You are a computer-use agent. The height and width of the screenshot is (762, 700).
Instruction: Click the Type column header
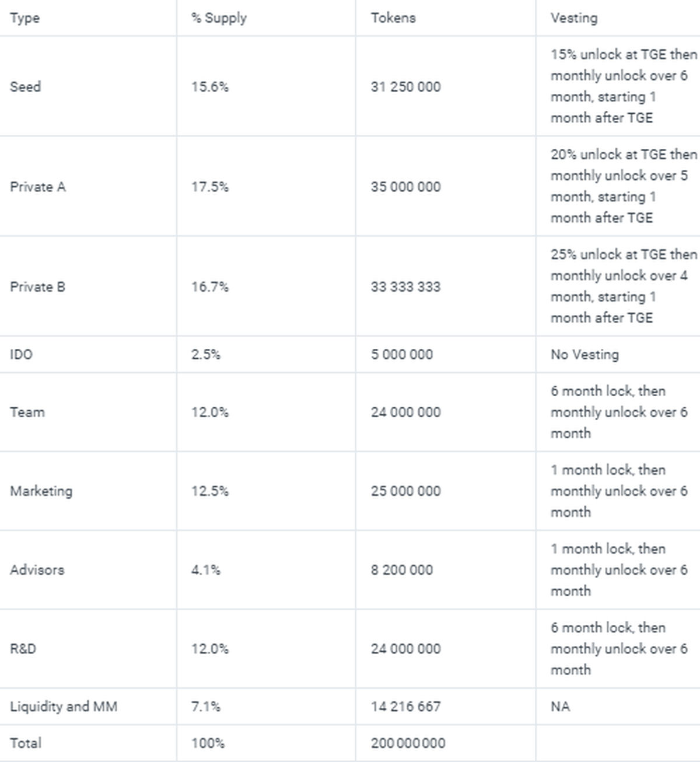coord(25,18)
